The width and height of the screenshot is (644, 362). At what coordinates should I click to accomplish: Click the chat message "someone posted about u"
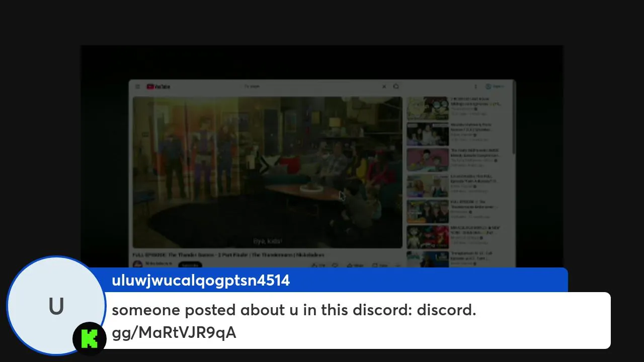[294, 321]
